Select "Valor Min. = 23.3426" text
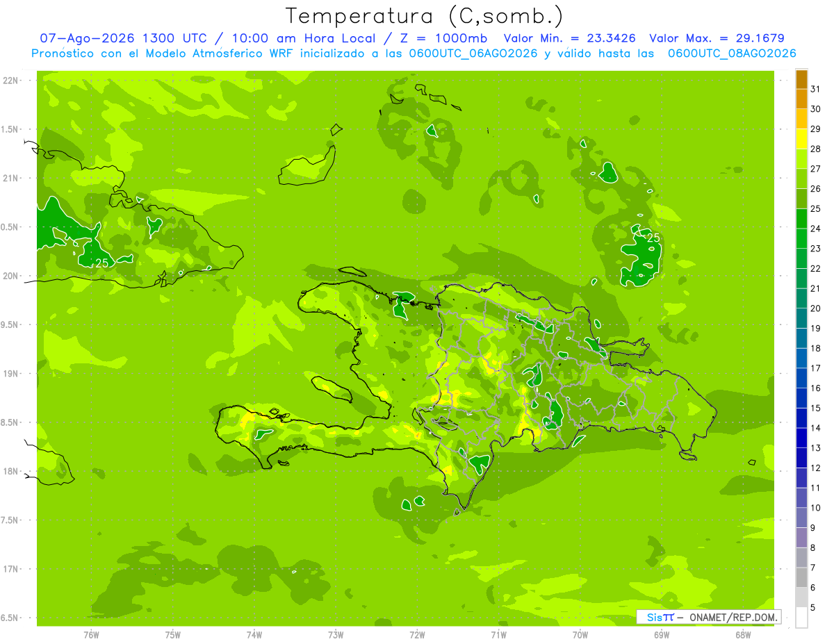Screen dimensions: 834x644 point(570,38)
